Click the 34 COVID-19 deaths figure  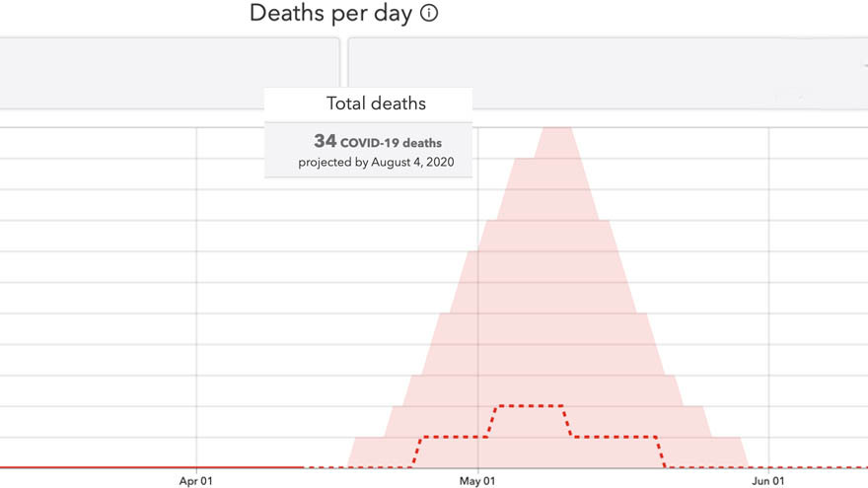[378, 142]
